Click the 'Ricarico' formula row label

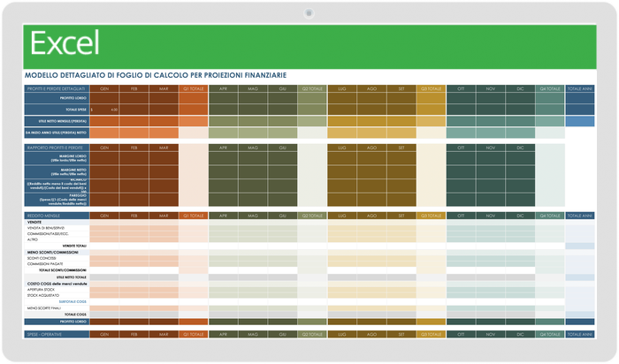(57, 186)
